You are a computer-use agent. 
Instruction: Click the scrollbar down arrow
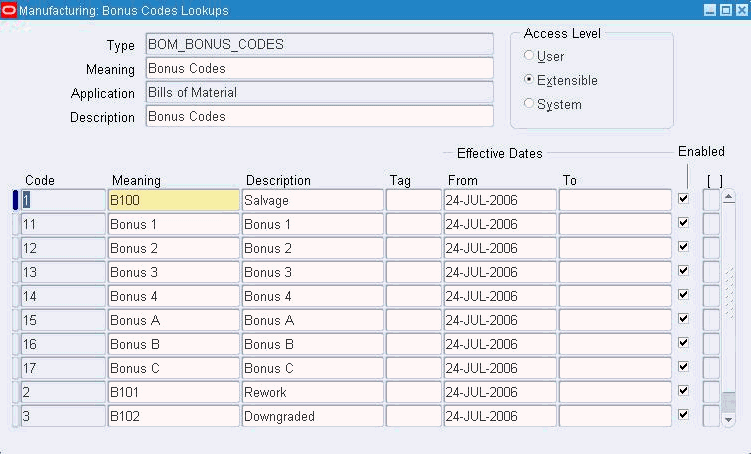[728, 420]
